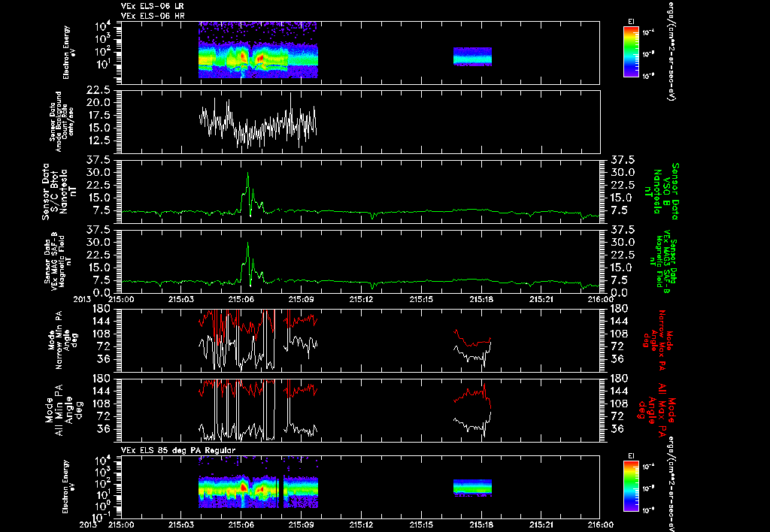The image size is (770, 532).
Task: Click the "215:21" label on the mid-plot time axis
Action: tap(541, 299)
